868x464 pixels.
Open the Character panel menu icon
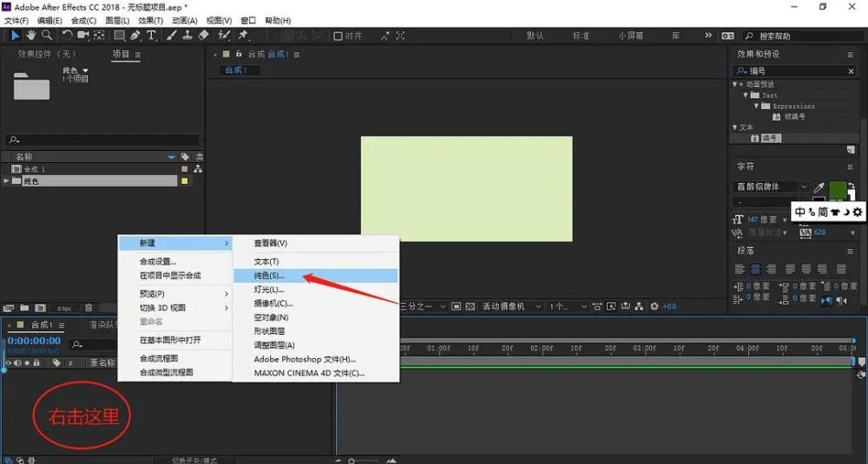pyautogui.click(x=850, y=167)
